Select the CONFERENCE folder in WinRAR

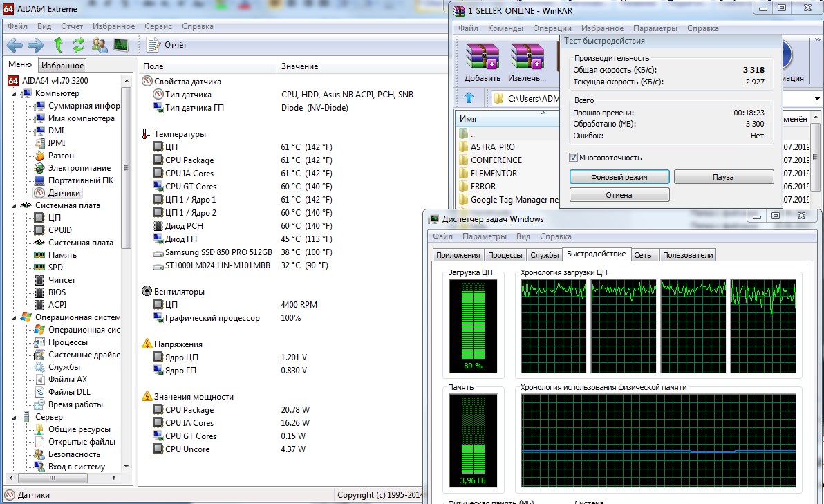pyautogui.click(x=496, y=160)
